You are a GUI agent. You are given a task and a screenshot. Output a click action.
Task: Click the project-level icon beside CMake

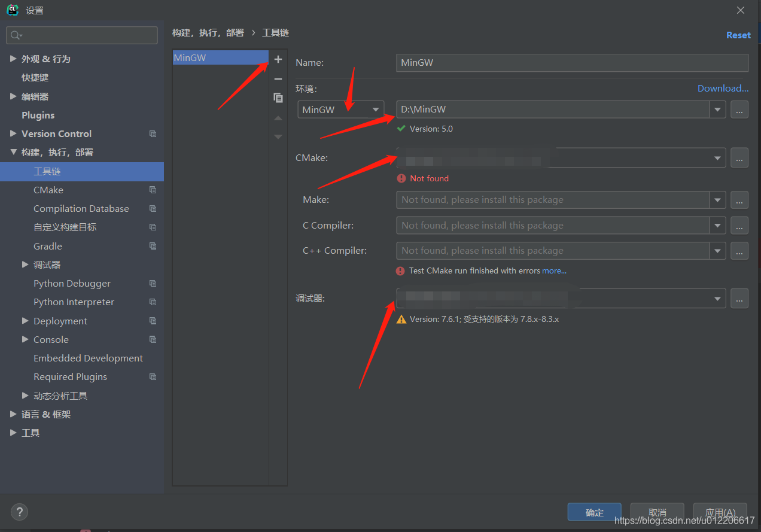pyautogui.click(x=153, y=190)
